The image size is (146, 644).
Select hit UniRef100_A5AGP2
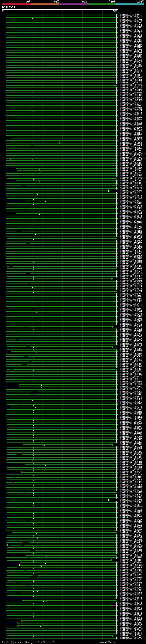tap(131, 357)
